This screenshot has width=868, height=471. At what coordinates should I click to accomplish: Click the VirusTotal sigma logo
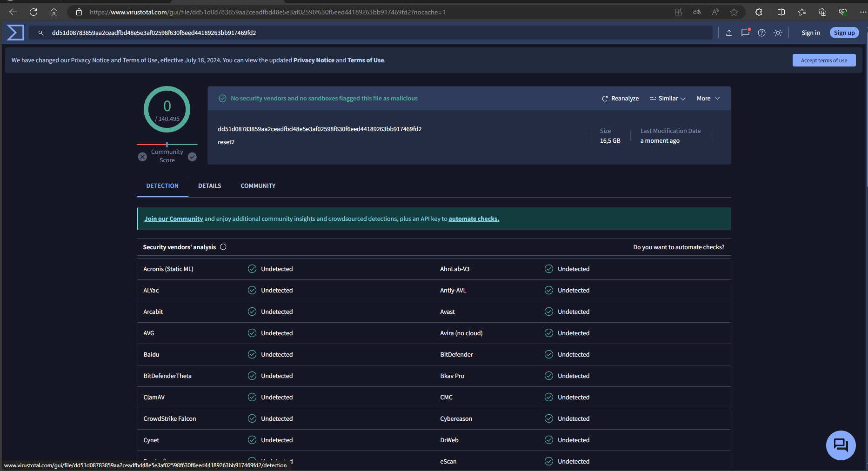click(15, 33)
